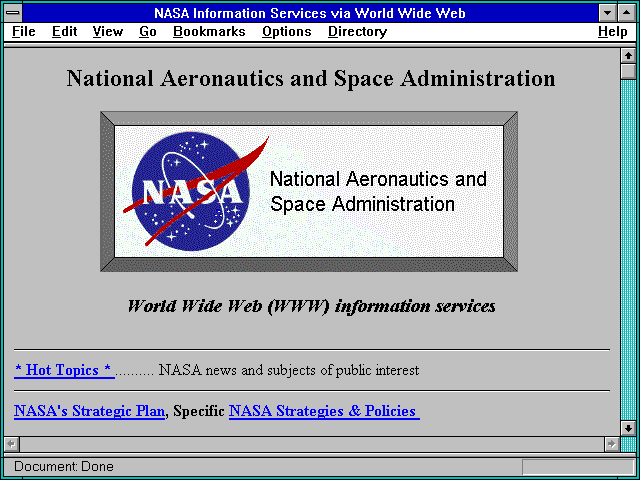Open the Help menu
Screen dimensions: 640x480
tap(613, 31)
